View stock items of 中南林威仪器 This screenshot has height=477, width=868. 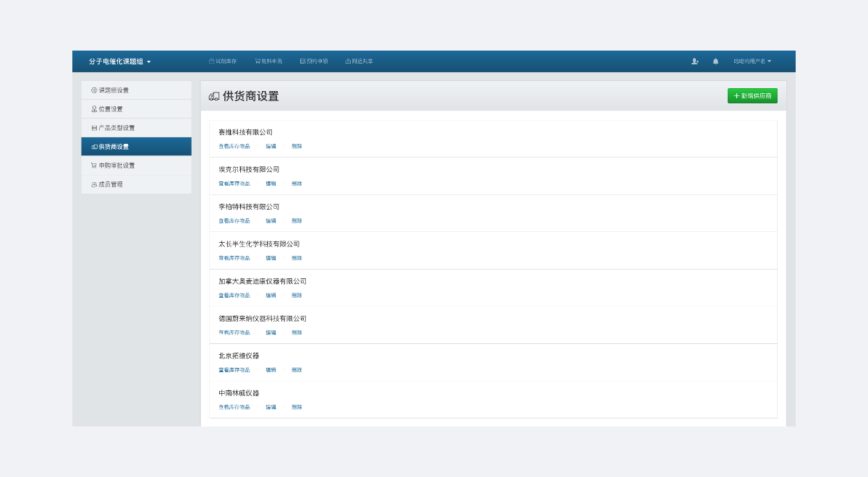pyautogui.click(x=234, y=407)
